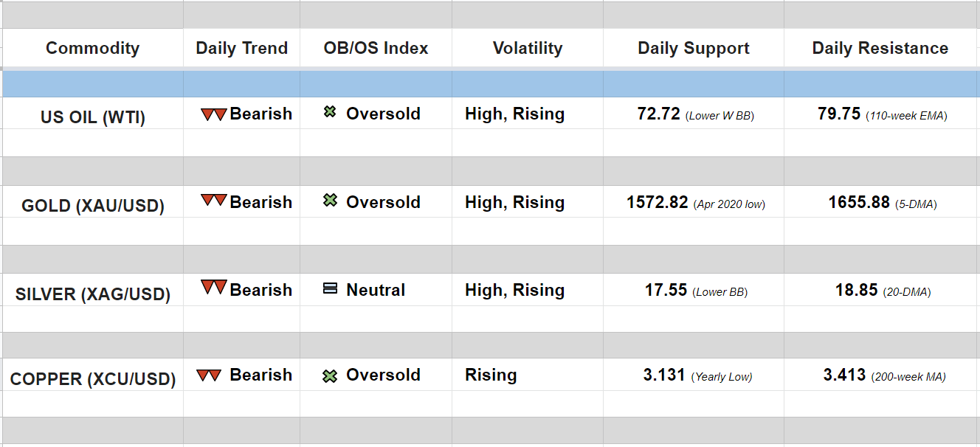Select the OB/OS Index header cell

(x=376, y=49)
